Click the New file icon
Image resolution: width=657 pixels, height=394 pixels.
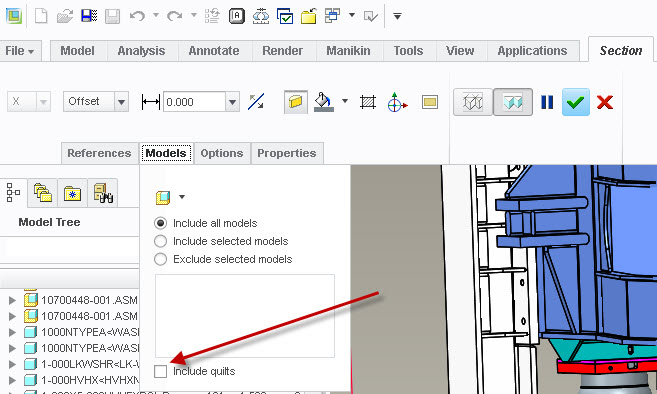coord(41,16)
